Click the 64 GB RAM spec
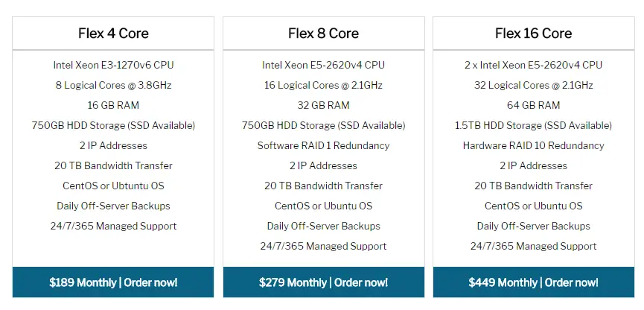Image resolution: width=644 pixels, height=310 pixels. 534,105
